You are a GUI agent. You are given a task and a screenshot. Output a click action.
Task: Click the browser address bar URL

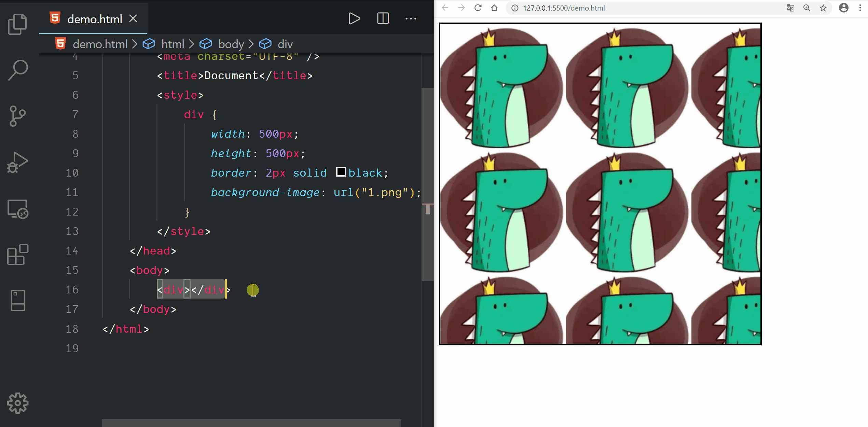tap(564, 8)
